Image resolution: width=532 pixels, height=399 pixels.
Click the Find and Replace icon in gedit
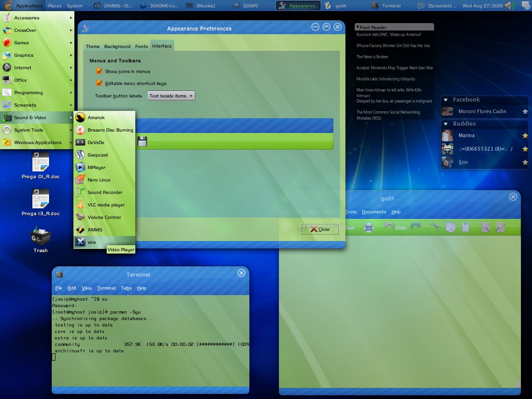point(501,227)
